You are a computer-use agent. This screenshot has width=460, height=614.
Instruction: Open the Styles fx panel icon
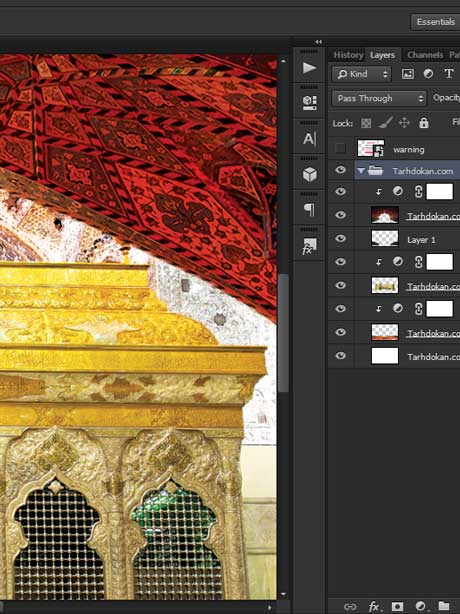click(x=309, y=246)
